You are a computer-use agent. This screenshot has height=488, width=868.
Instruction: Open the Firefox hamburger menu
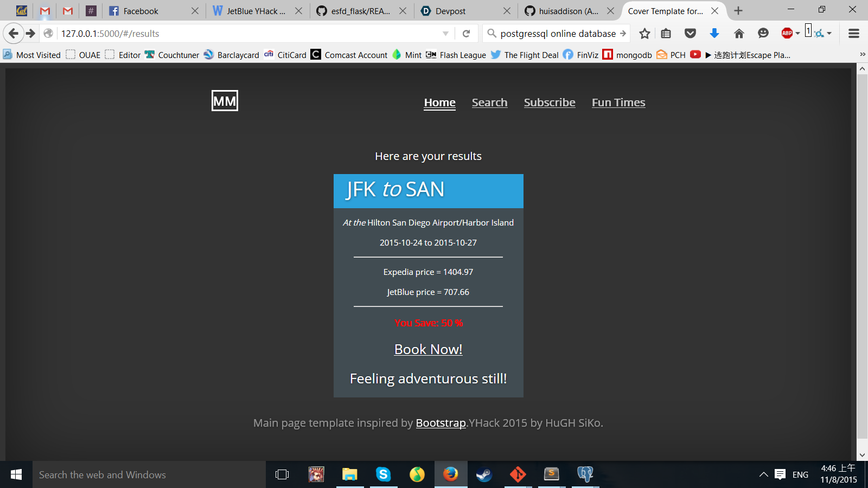(853, 34)
